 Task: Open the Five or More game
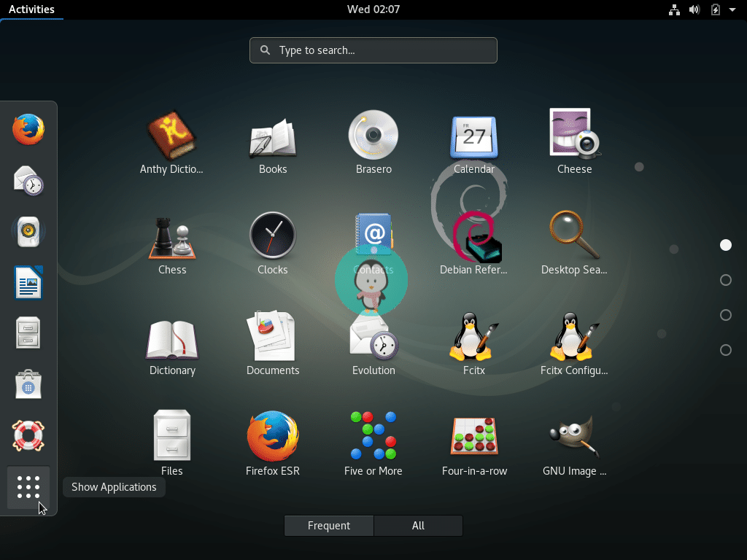coord(373,436)
